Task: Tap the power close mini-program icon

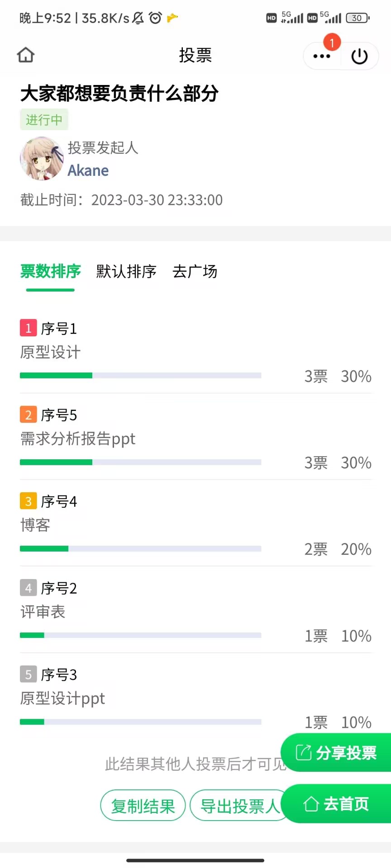Action: (359, 57)
